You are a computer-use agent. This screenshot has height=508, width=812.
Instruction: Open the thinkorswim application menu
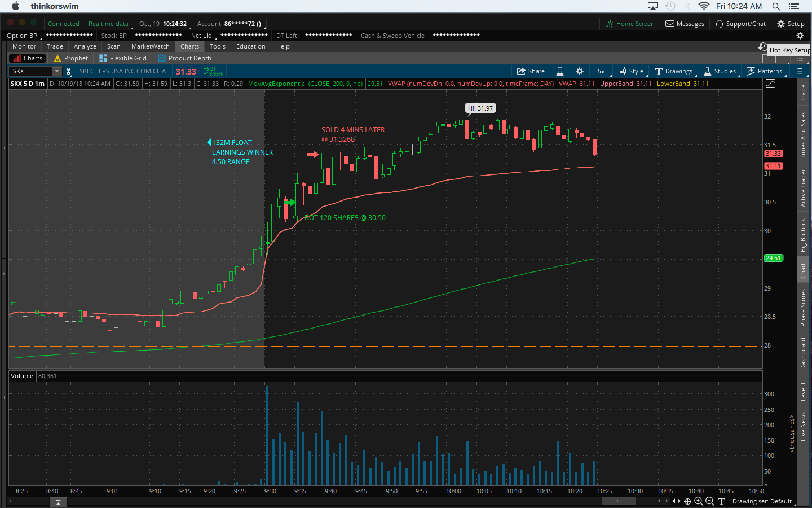55,6
